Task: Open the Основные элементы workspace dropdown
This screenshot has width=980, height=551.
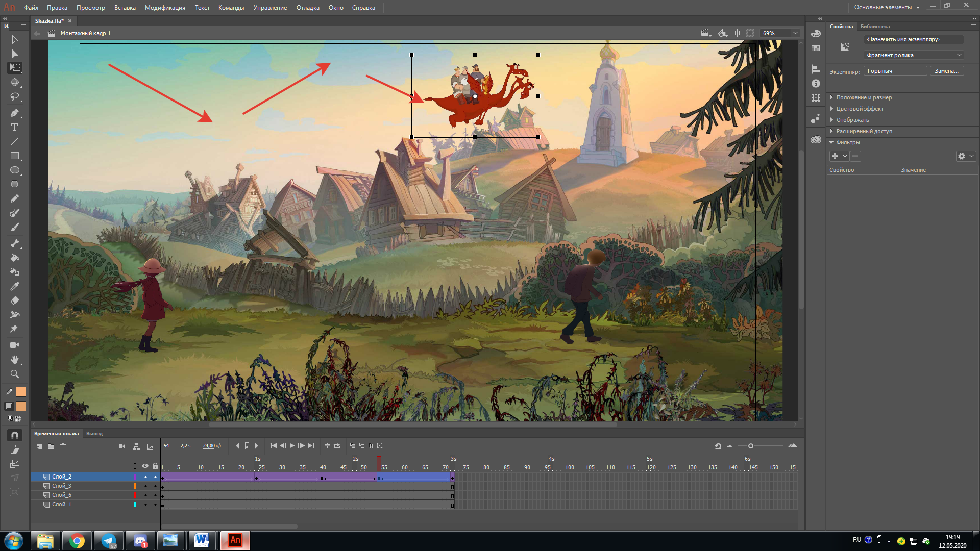Action: click(887, 7)
